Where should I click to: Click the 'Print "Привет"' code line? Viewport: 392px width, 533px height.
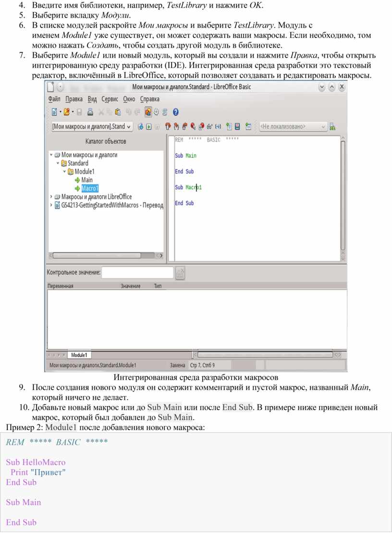point(38,472)
